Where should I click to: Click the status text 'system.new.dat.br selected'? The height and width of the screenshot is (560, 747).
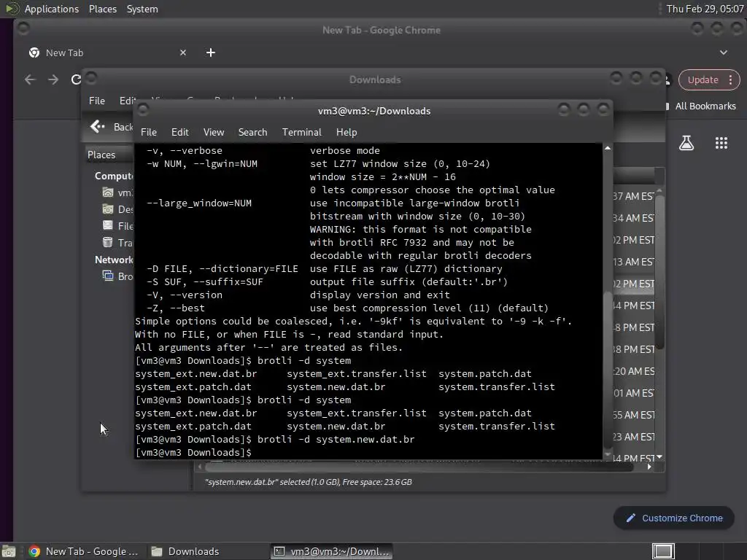click(309, 482)
